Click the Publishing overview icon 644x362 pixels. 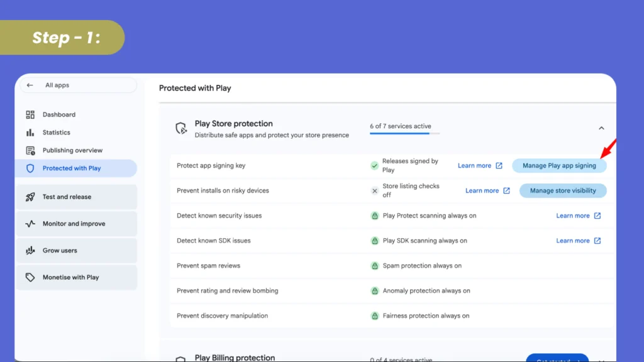coord(30,151)
